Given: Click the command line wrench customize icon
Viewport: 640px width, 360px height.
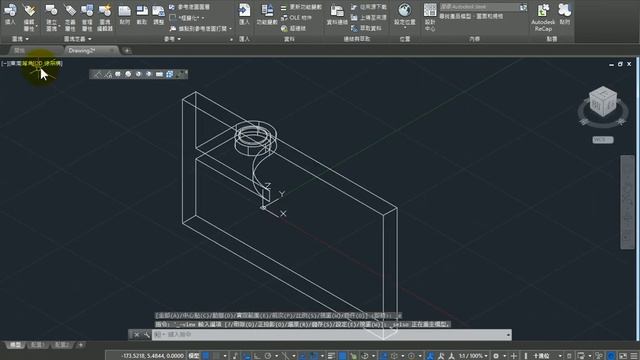Looking at the screenshot, I should coord(147,335).
